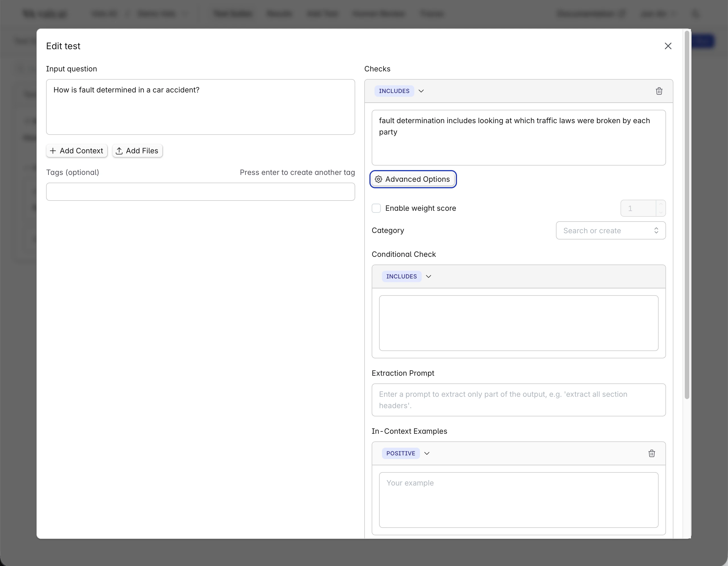Click the Tags optional input field

tap(200, 192)
